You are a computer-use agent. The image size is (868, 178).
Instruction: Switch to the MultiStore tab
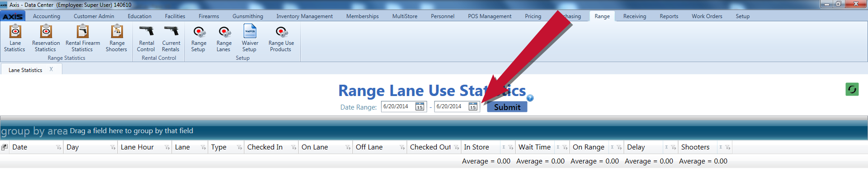tap(405, 16)
